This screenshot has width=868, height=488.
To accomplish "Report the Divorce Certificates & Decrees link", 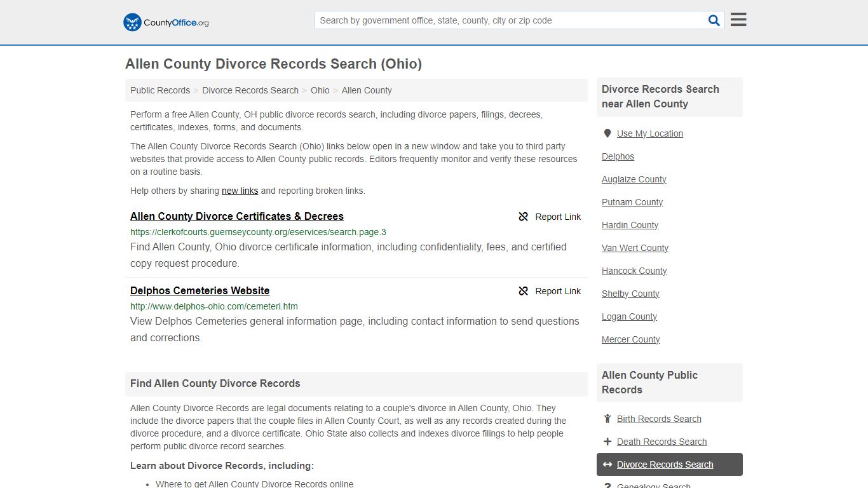I will 550,217.
